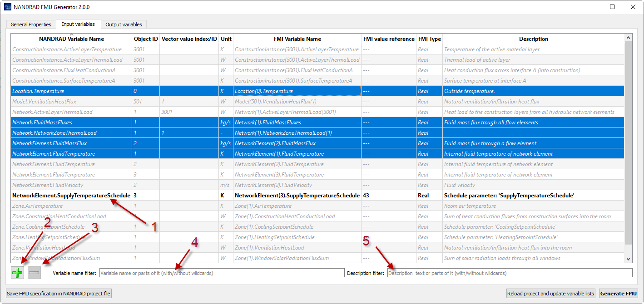Select Network.NetworkZoneThermalLoad variable row
Screen dimensions: 644x304
[x=317, y=133]
